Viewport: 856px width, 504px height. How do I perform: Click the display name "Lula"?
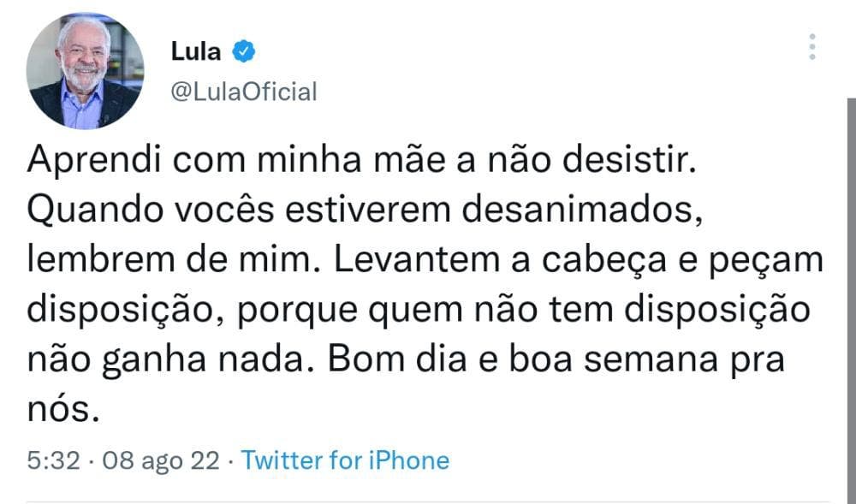coord(196,51)
